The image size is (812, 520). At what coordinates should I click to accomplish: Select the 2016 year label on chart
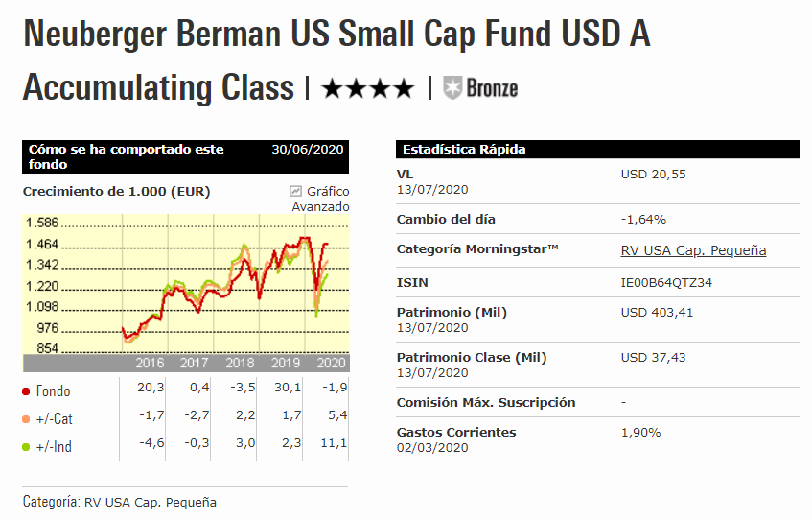151,364
